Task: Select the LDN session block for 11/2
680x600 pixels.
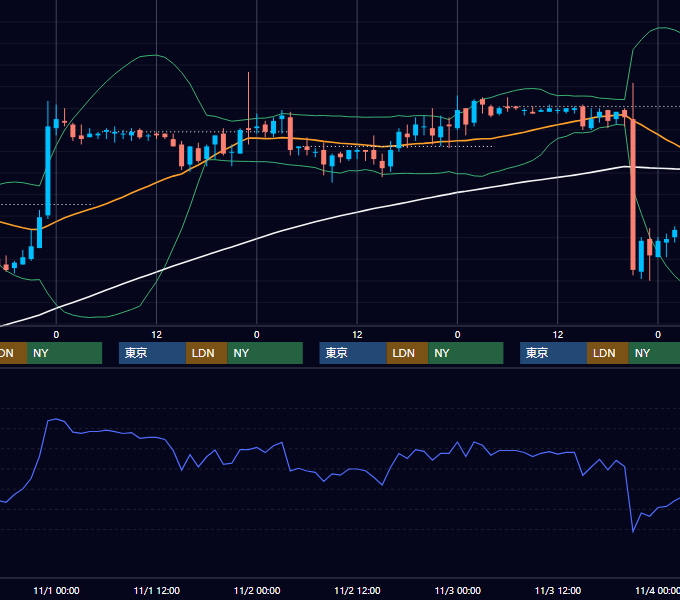Action: pos(407,353)
